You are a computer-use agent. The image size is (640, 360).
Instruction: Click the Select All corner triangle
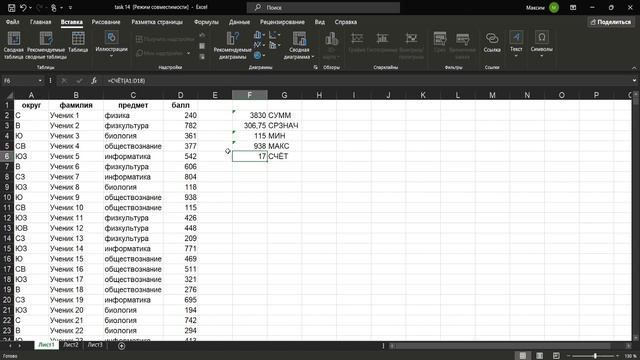(x=9, y=96)
